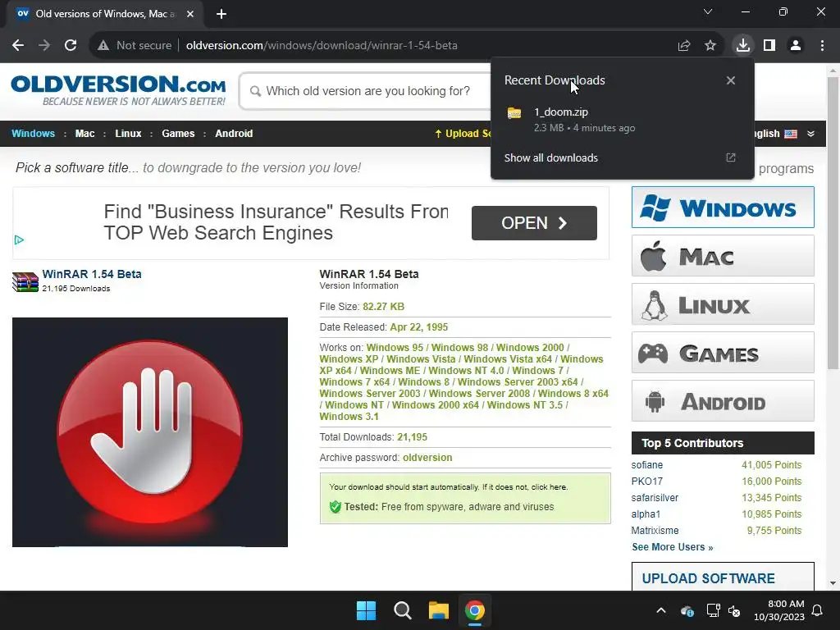Click Windows 95 in Works on list
Viewport: 840px width, 630px height.
point(395,348)
